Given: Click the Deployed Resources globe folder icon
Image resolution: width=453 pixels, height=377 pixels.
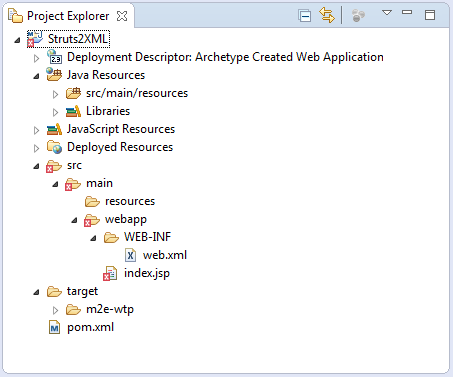Looking at the screenshot, I should (54, 147).
